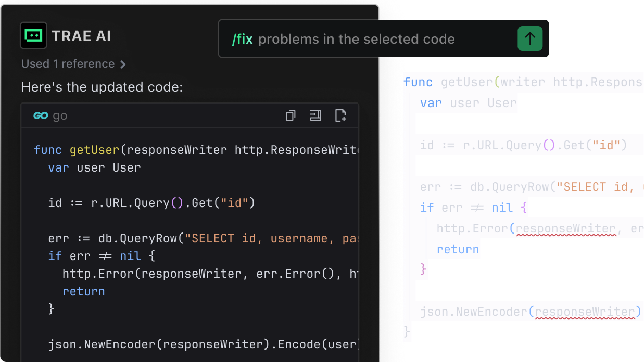Viewport: 644px width, 362px height.
Task: Click the "if err ≠ nil {" line in the chat code
Action: 102,256
